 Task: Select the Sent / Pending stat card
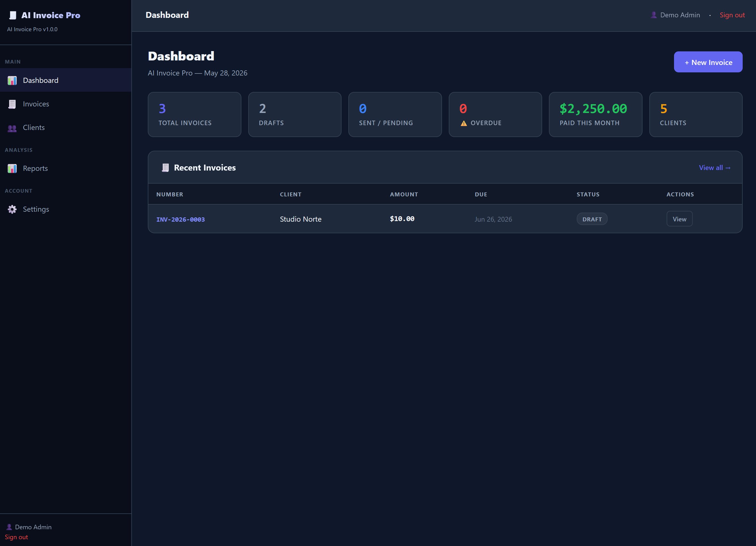[x=395, y=114]
